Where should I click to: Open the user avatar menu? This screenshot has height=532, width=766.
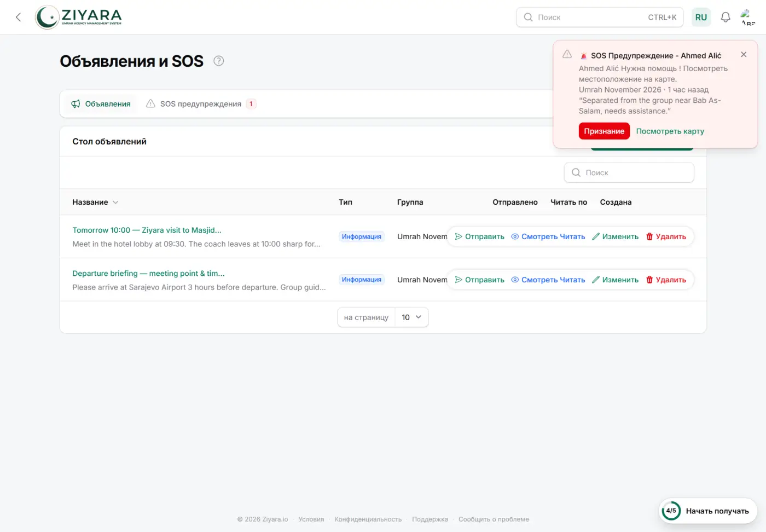(747, 17)
